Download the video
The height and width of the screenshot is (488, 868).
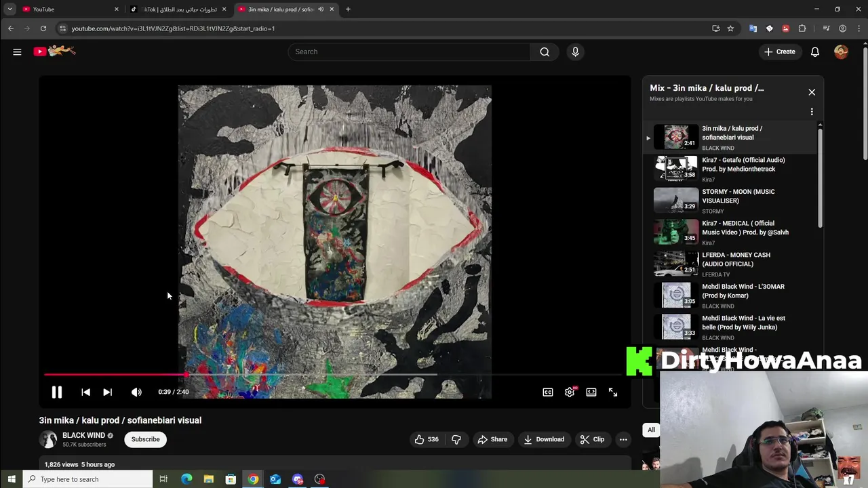coord(544,439)
